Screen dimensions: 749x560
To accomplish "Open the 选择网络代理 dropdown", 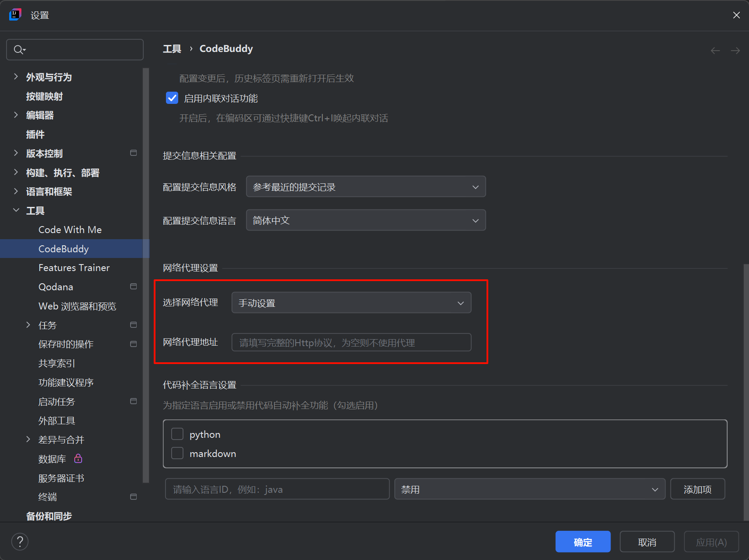I will pyautogui.click(x=351, y=303).
